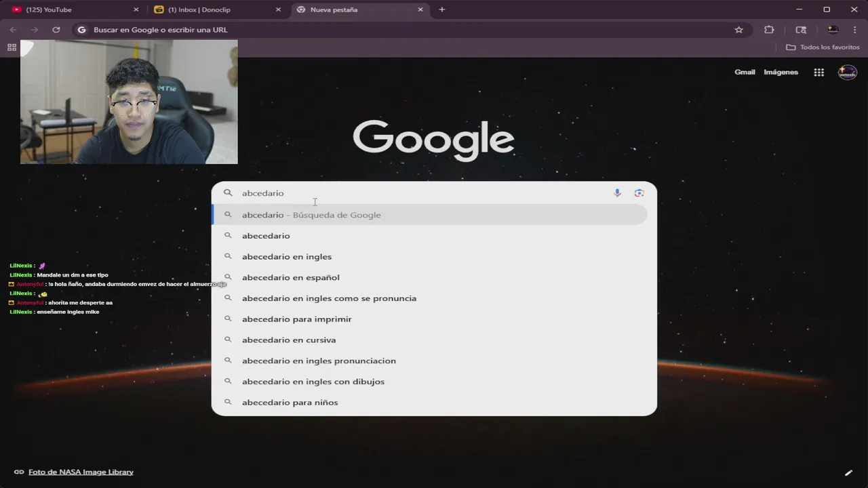Select 'abecedario en ingles pronunciacion' suggestion
868x488 pixels.
click(430, 361)
